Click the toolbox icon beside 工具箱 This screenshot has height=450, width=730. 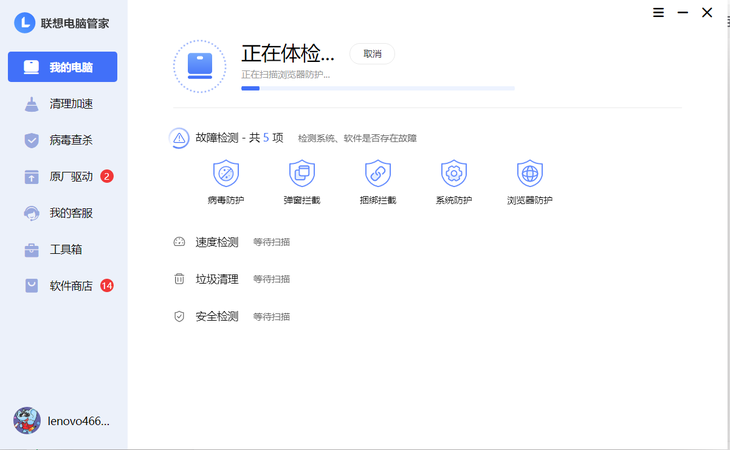32,250
